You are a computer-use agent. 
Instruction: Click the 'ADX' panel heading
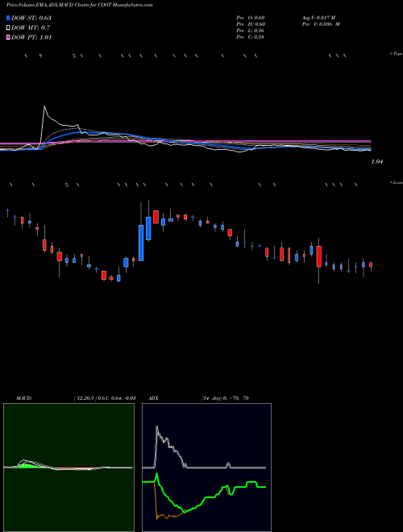click(153, 398)
